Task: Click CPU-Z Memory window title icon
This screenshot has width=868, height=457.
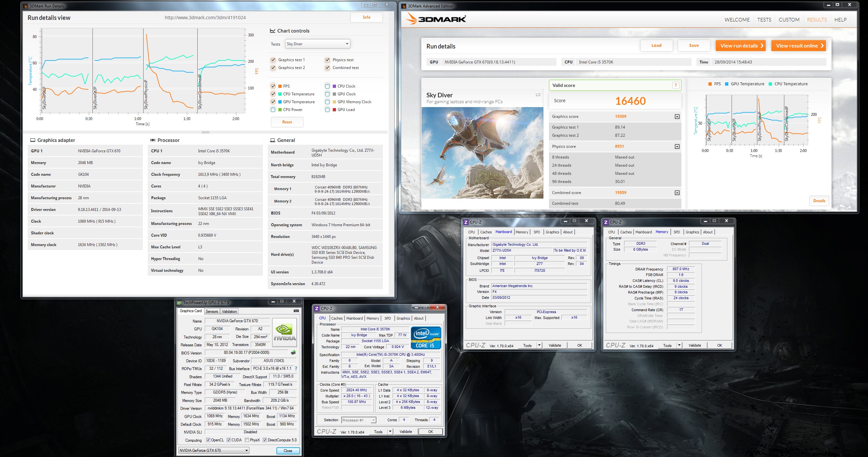Action: pyautogui.click(x=606, y=222)
